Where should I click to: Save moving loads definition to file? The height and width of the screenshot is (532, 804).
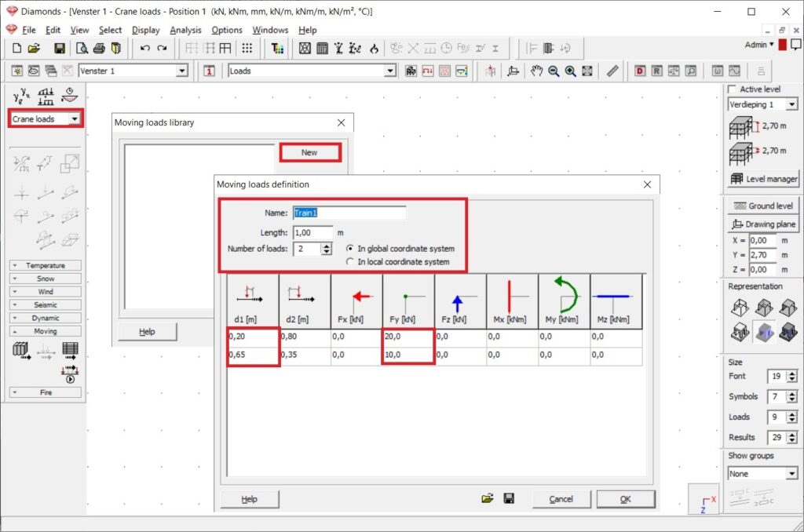(509, 498)
